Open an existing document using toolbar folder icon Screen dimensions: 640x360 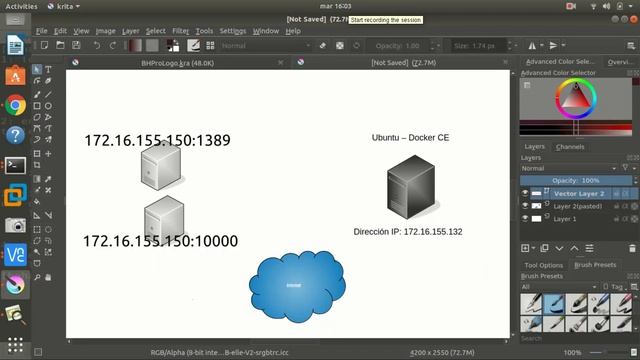(x=60, y=45)
